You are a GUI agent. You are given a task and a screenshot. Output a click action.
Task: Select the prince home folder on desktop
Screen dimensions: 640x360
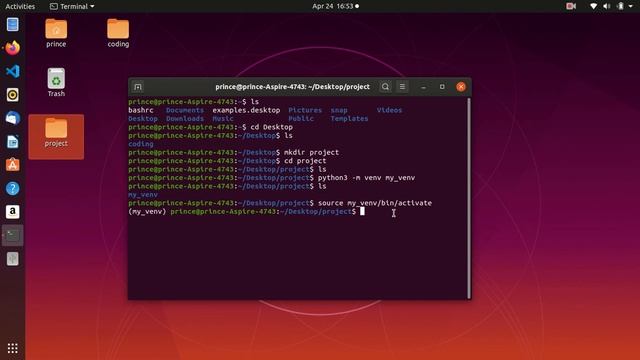[56, 33]
